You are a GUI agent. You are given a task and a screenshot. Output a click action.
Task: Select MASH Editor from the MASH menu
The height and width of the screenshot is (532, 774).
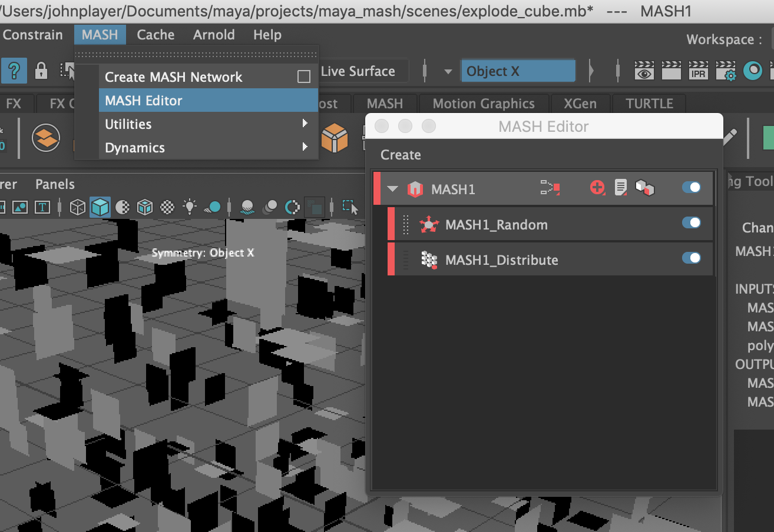point(143,101)
